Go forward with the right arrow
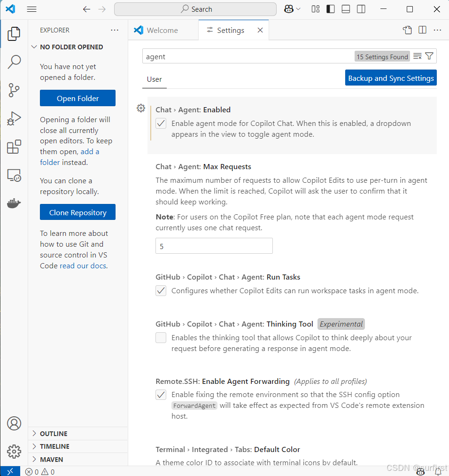Image resolution: width=449 pixels, height=476 pixels. (102, 9)
